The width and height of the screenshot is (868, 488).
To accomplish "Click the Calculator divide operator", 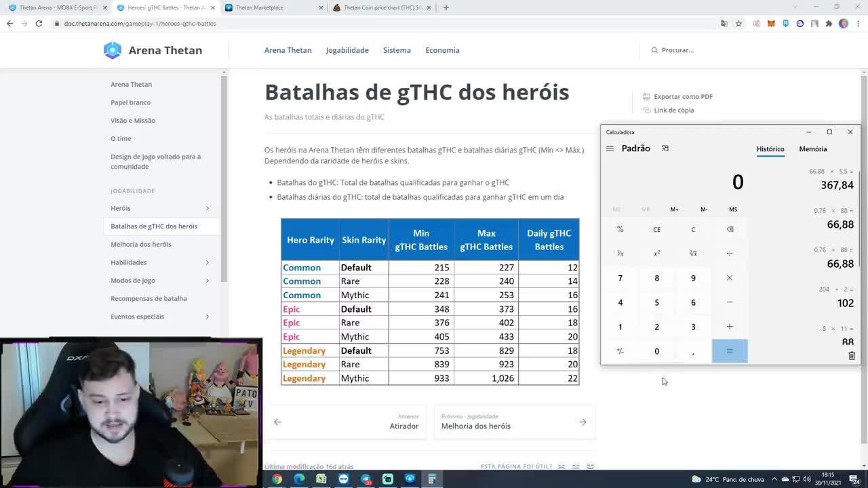I will [730, 253].
